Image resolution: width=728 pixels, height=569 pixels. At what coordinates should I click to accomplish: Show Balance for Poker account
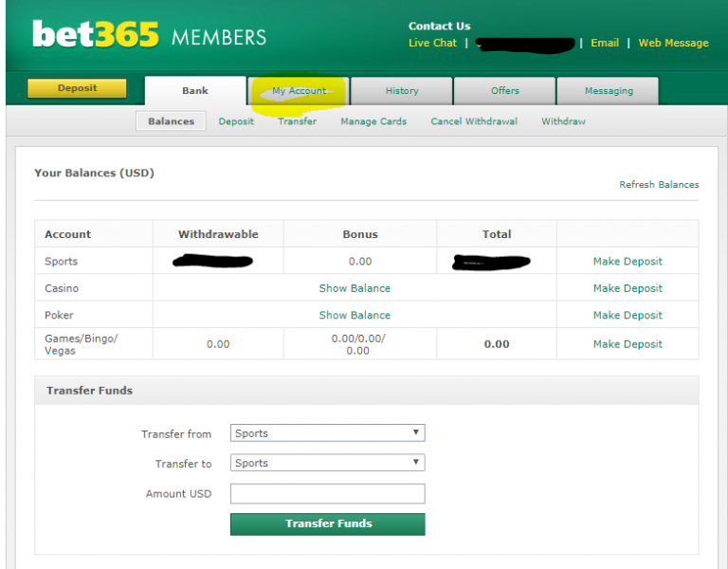click(355, 315)
